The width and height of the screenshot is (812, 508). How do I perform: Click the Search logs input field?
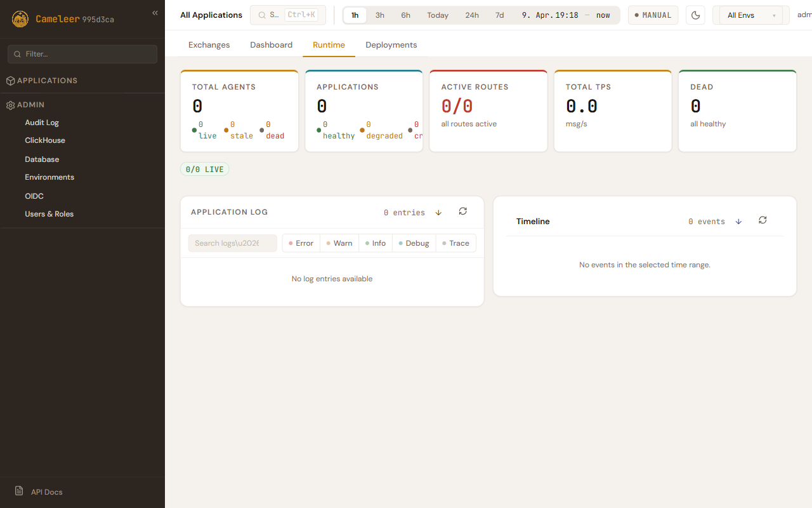(232, 243)
